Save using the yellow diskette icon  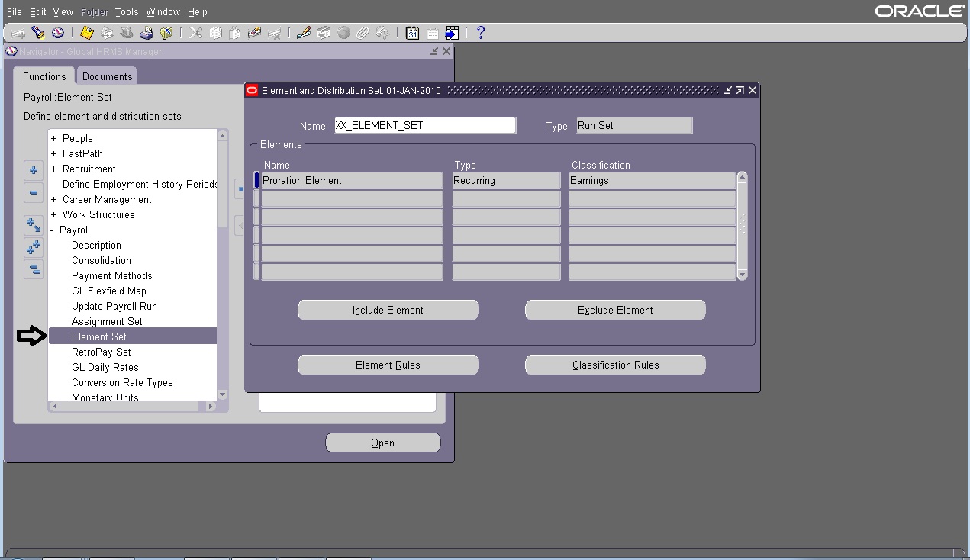point(87,33)
